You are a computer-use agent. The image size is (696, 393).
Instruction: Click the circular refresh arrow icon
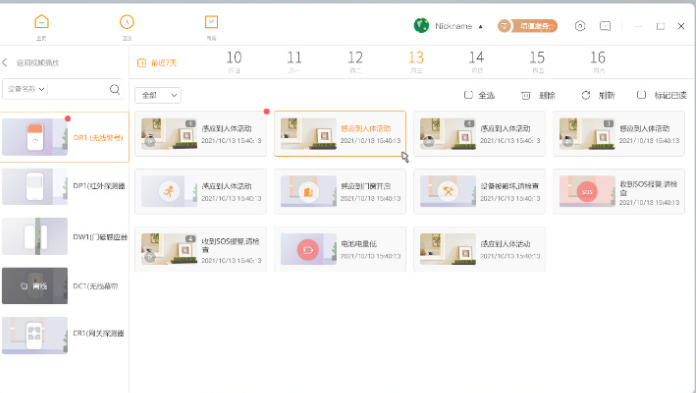[586, 95]
